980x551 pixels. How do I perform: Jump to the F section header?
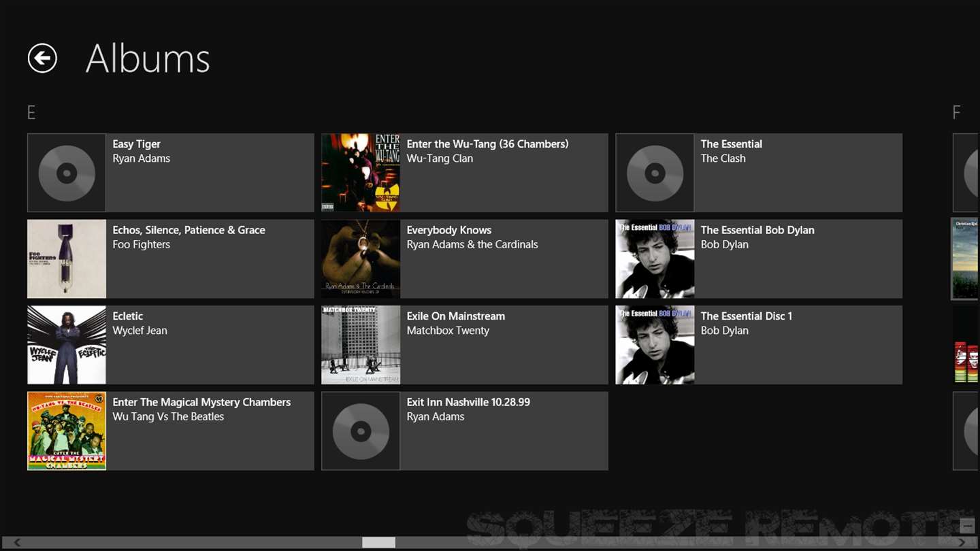(956, 112)
